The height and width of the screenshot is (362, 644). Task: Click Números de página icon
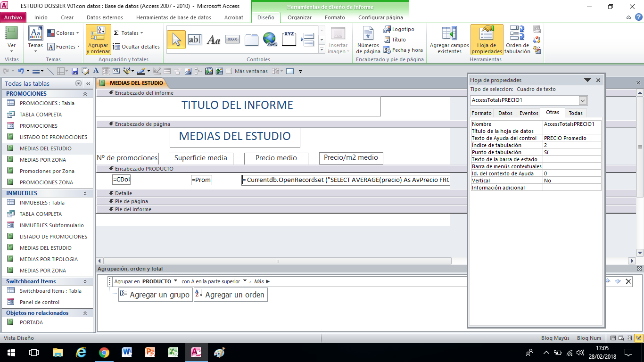click(x=368, y=40)
